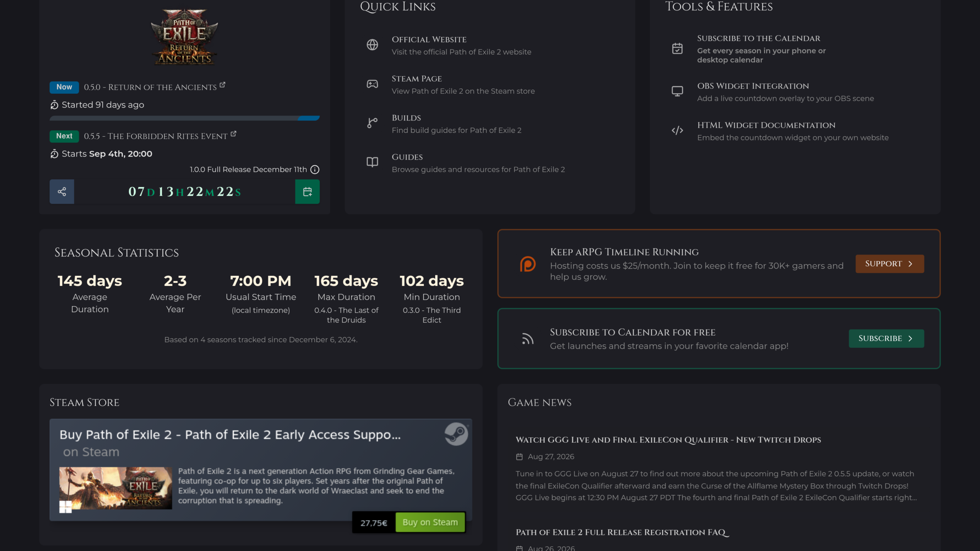This screenshot has width=980, height=551.
Task: Open external link icon for Return of the Ancients
Action: tap(222, 85)
